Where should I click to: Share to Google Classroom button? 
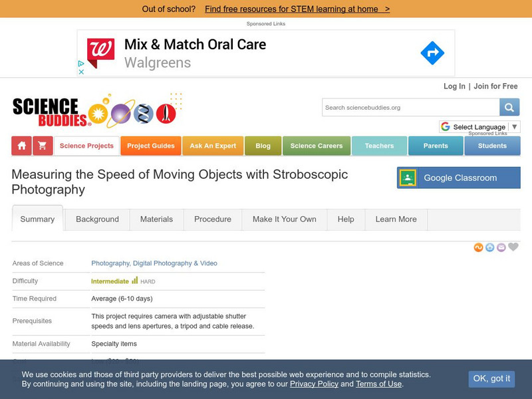pos(459,178)
